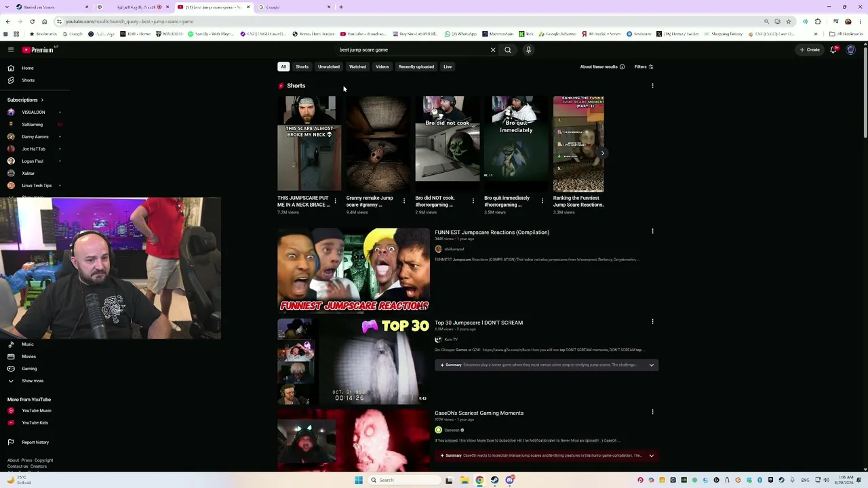Select the All filter chip
The height and width of the screenshot is (488, 868).
[x=283, y=66]
